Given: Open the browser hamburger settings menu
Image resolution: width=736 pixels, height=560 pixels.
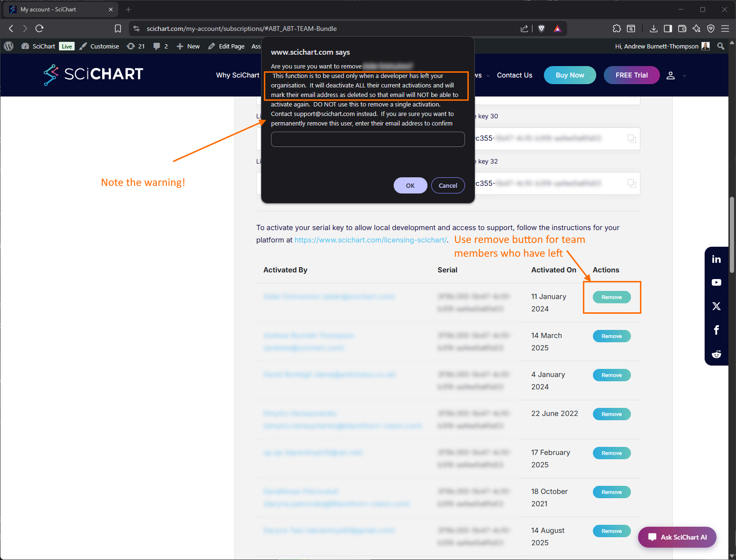Looking at the screenshot, I should (x=726, y=28).
